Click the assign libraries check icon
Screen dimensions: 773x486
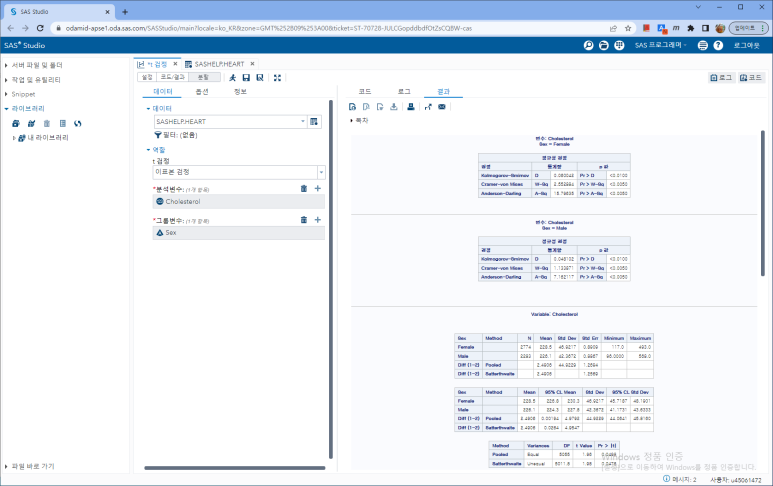32,124
